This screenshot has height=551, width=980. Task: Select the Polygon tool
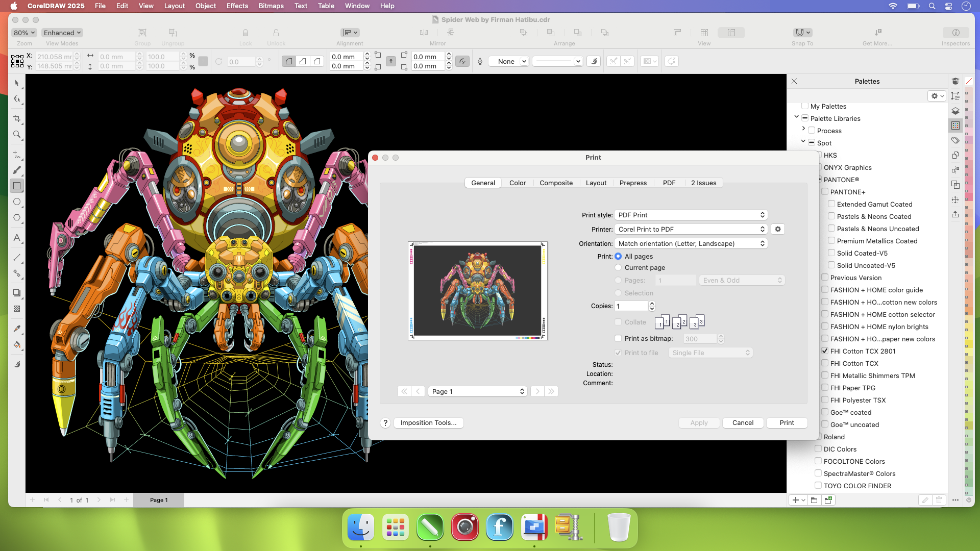17,217
